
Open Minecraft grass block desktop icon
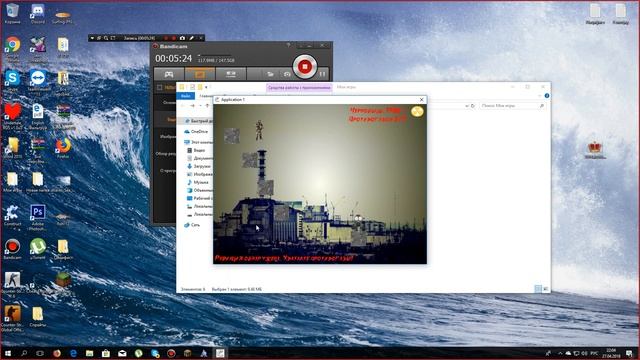[63, 280]
